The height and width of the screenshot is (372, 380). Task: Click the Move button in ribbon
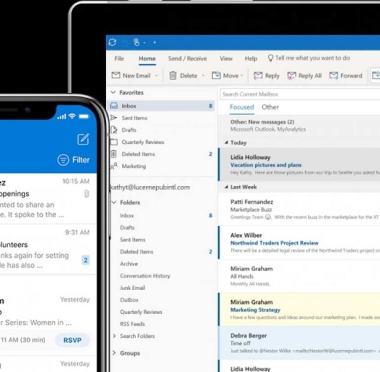(227, 76)
